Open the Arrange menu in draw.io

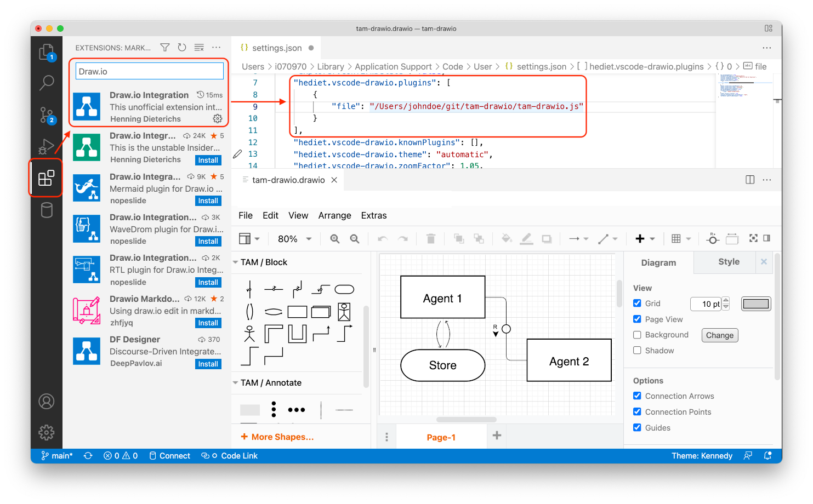pyautogui.click(x=334, y=216)
